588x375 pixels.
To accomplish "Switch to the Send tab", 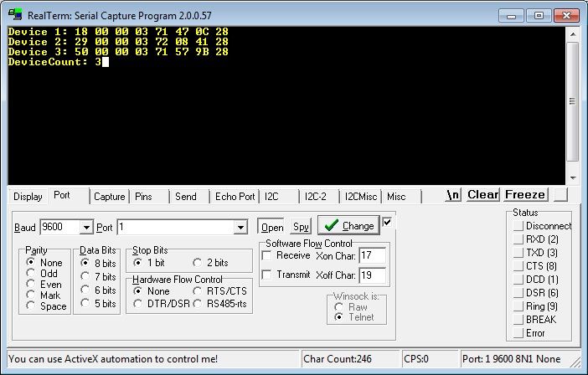I will point(186,197).
